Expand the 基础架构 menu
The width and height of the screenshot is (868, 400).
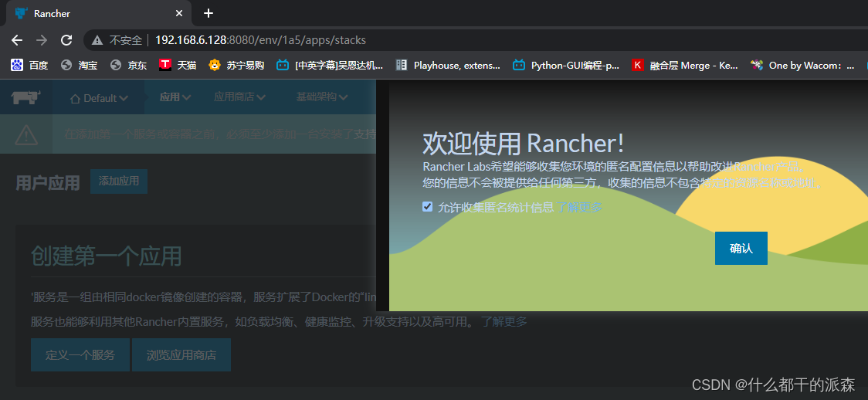click(321, 97)
